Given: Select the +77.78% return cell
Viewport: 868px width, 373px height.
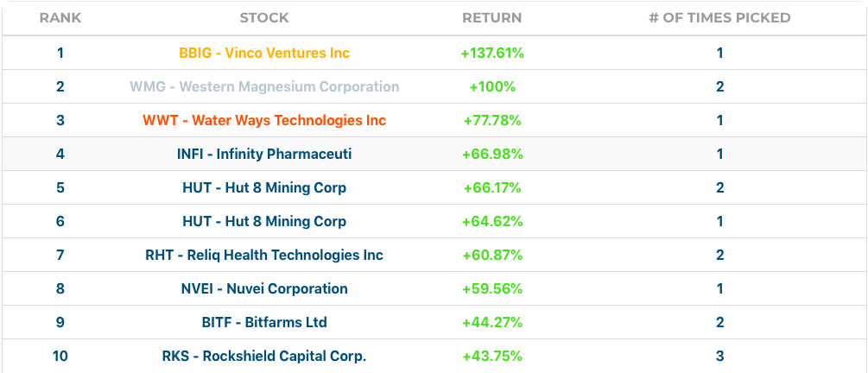Looking at the screenshot, I should coord(492,120).
